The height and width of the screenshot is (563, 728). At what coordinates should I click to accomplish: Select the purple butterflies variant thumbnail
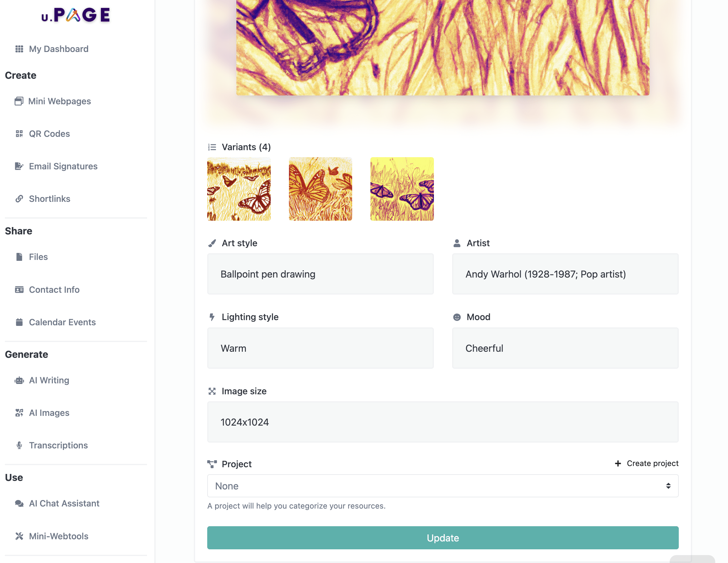click(x=402, y=189)
